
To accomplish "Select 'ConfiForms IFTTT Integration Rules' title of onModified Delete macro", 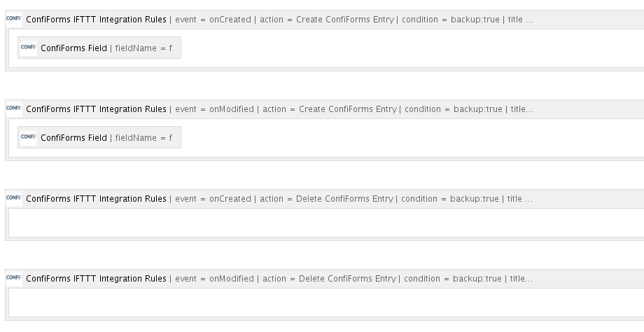I will [96, 278].
